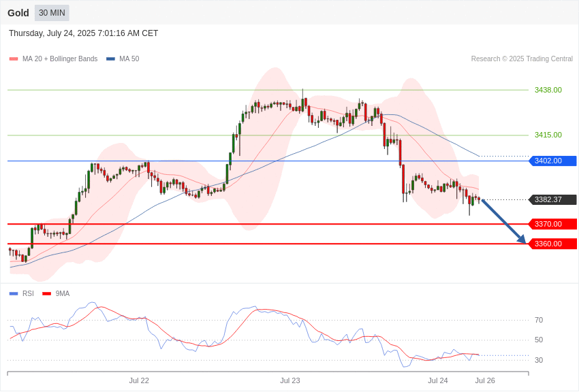Click the Jul 23 date axis label
The height and width of the screenshot is (392, 579).
click(290, 380)
